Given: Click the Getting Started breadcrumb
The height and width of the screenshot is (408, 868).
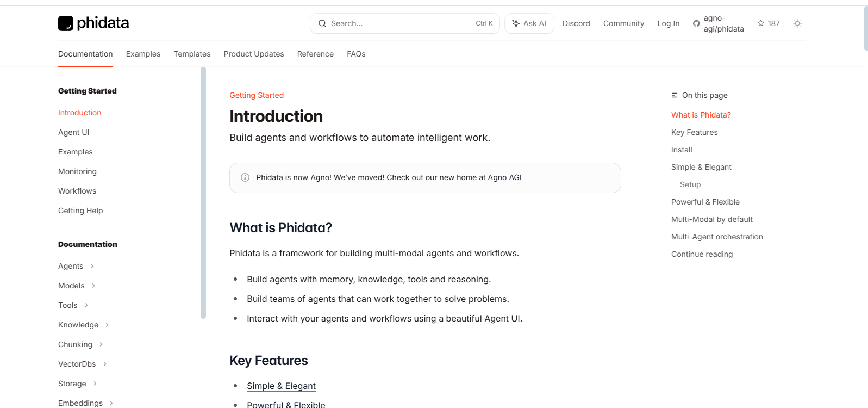Looking at the screenshot, I should [x=257, y=95].
